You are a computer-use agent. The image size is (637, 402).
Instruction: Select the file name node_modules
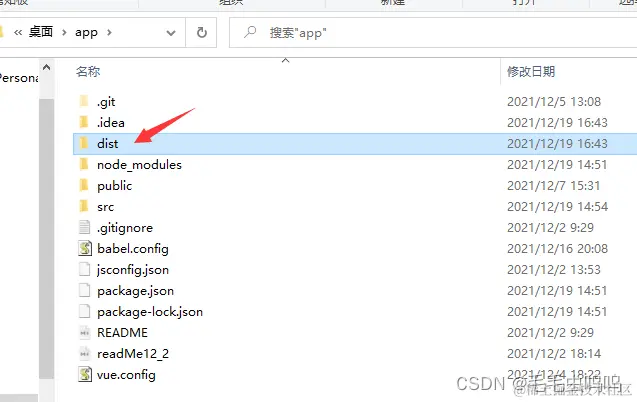[139, 164]
